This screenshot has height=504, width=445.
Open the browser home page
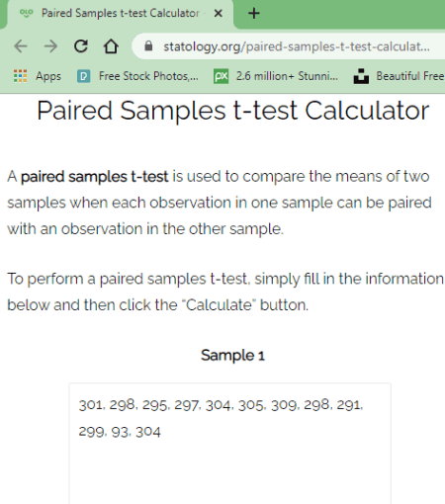[x=111, y=46]
